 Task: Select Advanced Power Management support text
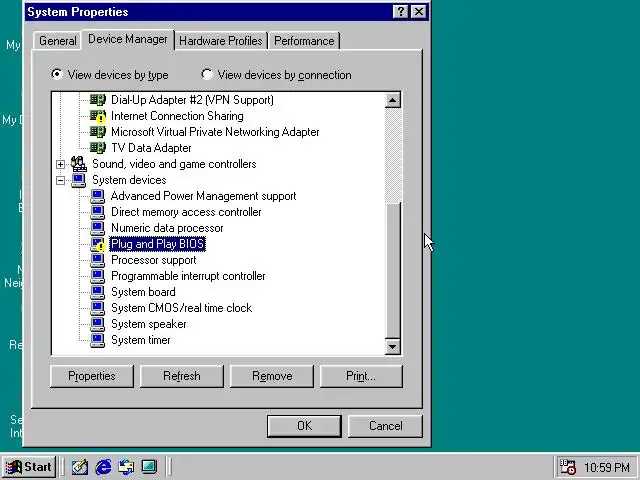(203, 196)
